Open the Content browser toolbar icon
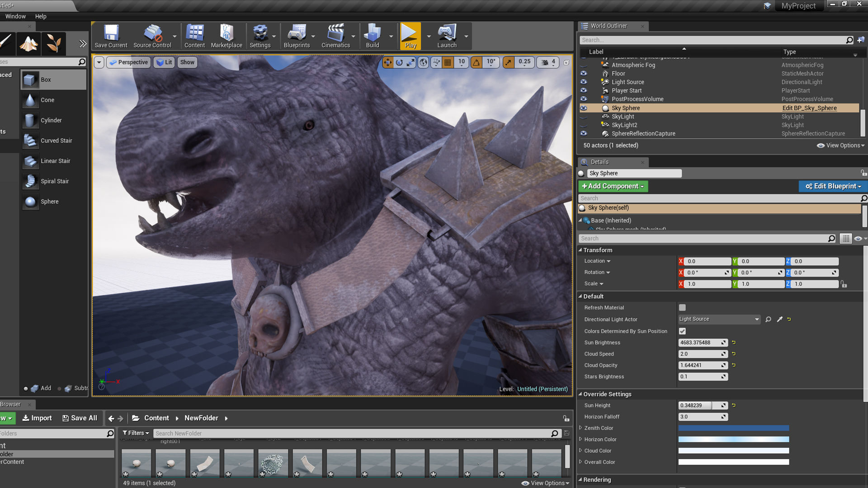 click(x=194, y=36)
